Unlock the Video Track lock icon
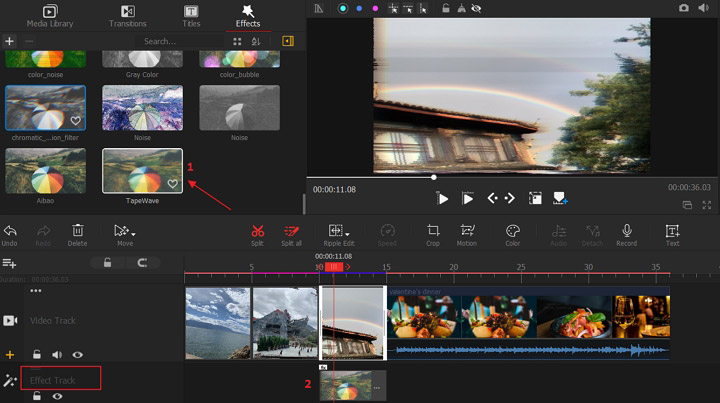This screenshot has height=403, width=720. [37, 354]
